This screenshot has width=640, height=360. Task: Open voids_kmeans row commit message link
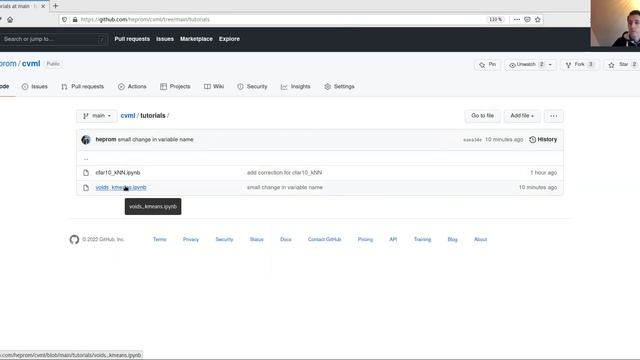pos(284,187)
